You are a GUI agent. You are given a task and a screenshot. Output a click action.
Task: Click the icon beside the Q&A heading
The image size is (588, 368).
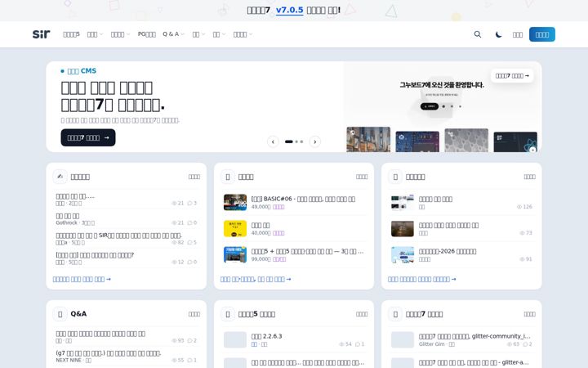click(60, 313)
